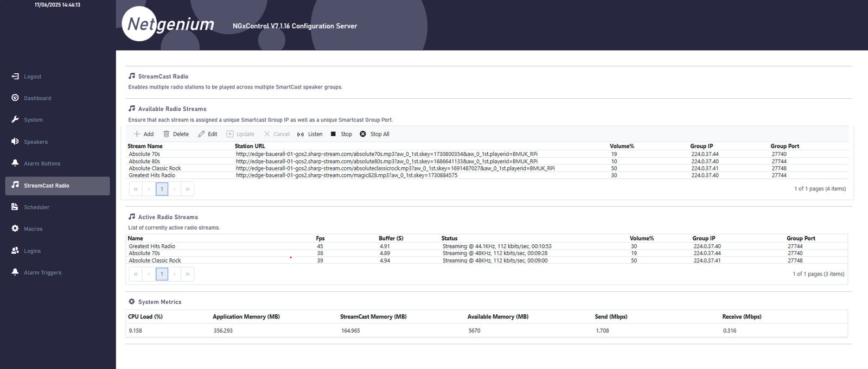Sort available streams by Stream Name header

[145, 146]
